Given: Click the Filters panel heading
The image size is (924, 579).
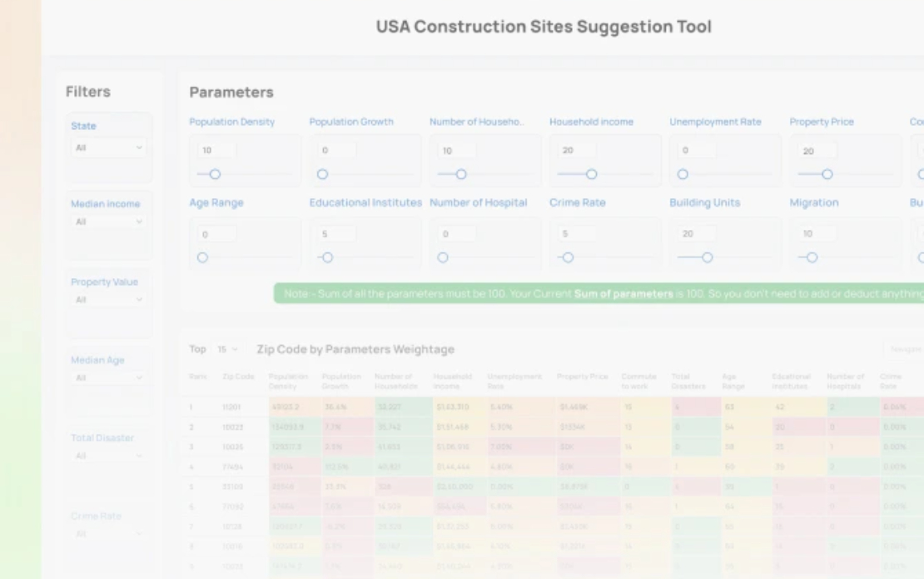Looking at the screenshot, I should 87,92.
